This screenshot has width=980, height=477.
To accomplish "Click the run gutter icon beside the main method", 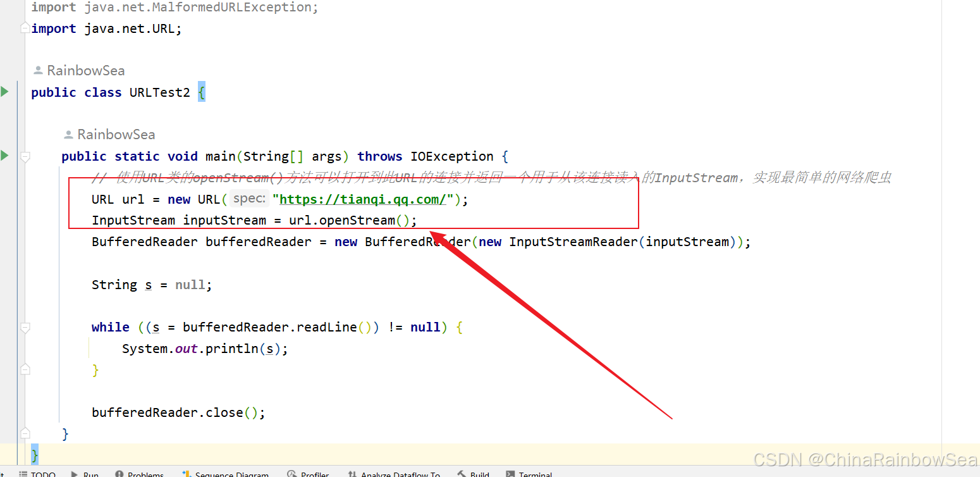I will pos(5,156).
